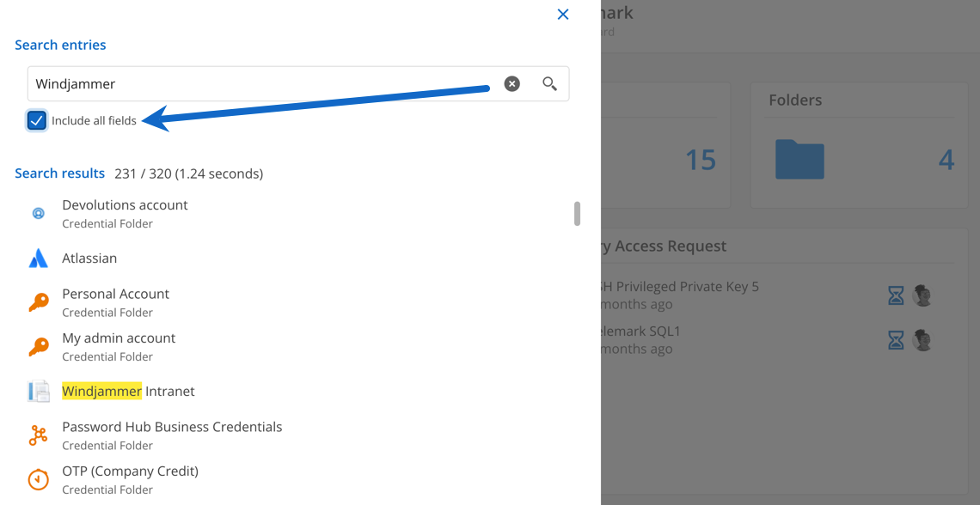Image resolution: width=980 pixels, height=505 pixels.
Task: Click the Windjammer Intranet document icon
Action: (x=38, y=391)
